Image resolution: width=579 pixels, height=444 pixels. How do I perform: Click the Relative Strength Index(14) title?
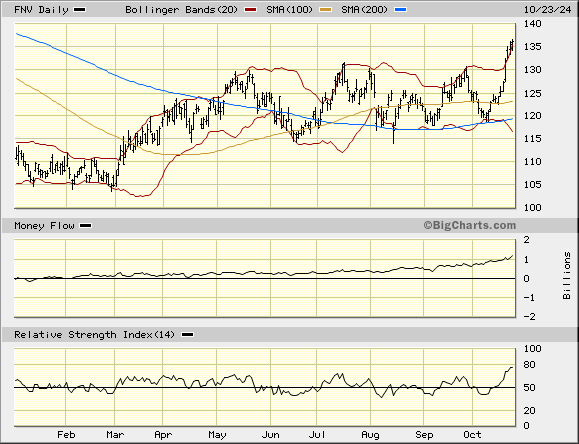(x=94, y=335)
